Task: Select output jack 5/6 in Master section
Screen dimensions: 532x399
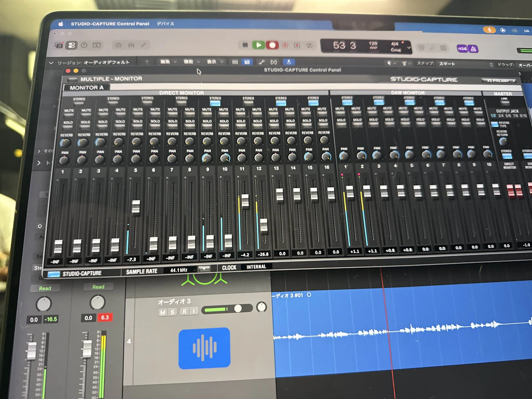Action: [509, 115]
